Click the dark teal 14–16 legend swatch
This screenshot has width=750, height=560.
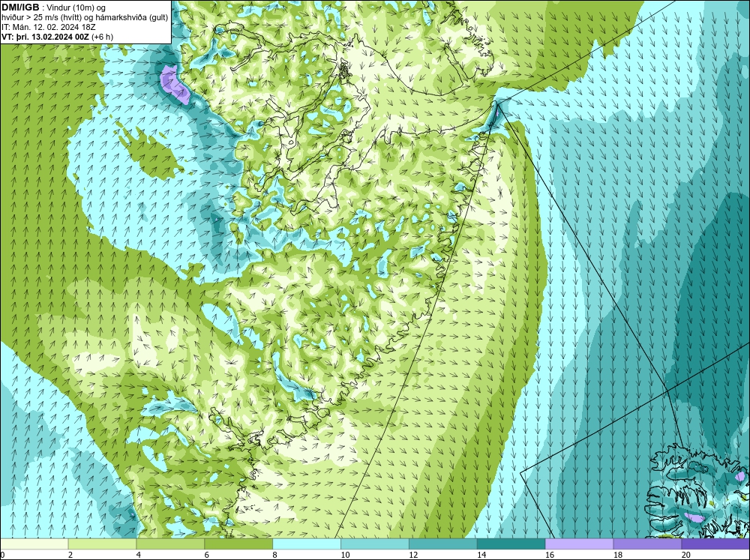(x=511, y=544)
